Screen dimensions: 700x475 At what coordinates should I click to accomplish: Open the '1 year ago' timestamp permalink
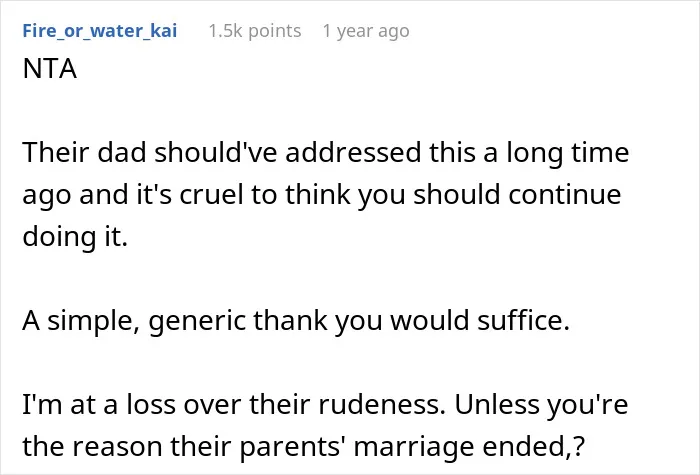366,31
